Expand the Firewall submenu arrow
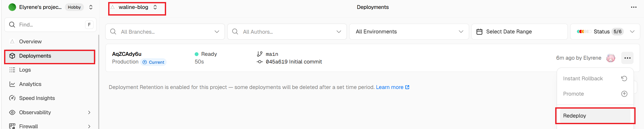The image size is (644, 129). [x=89, y=126]
